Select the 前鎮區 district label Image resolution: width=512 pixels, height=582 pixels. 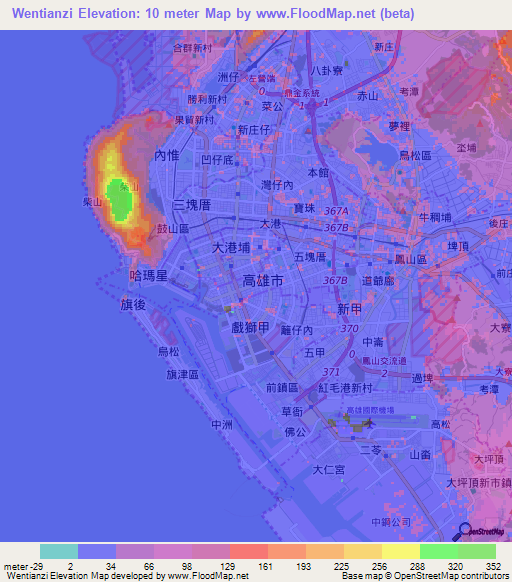[282, 388]
